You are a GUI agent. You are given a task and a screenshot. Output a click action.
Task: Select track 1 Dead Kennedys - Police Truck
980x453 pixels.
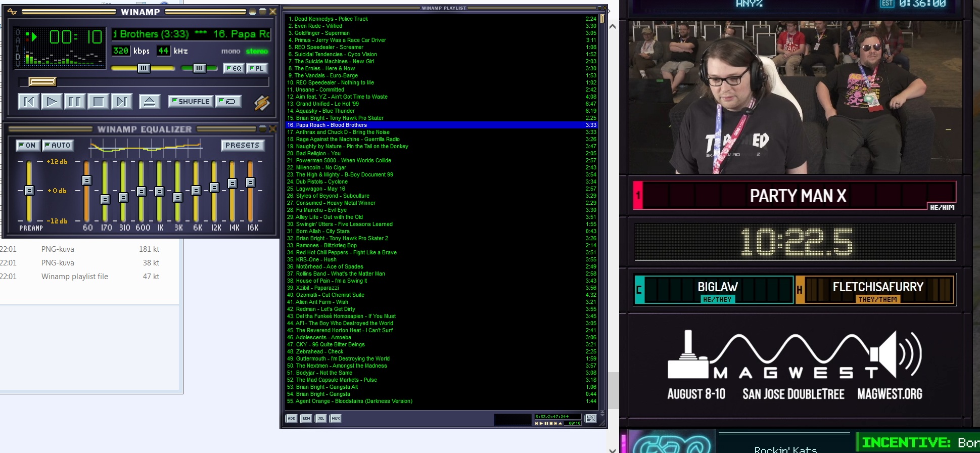442,19
